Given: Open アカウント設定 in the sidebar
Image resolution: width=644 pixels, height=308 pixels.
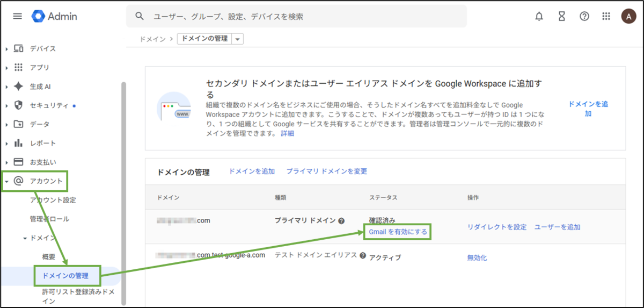Looking at the screenshot, I should [x=53, y=200].
